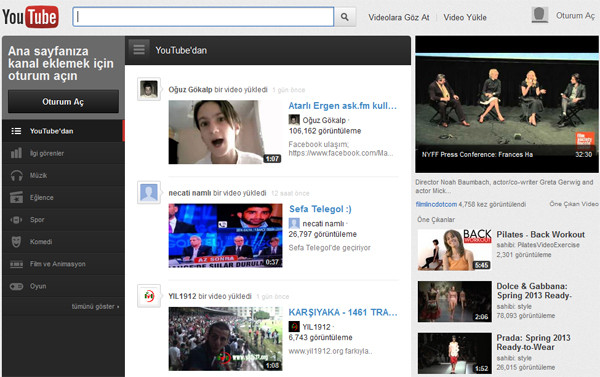Select Spor category
The height and width of the screenshot is (377, 600).
coord(63,220)
